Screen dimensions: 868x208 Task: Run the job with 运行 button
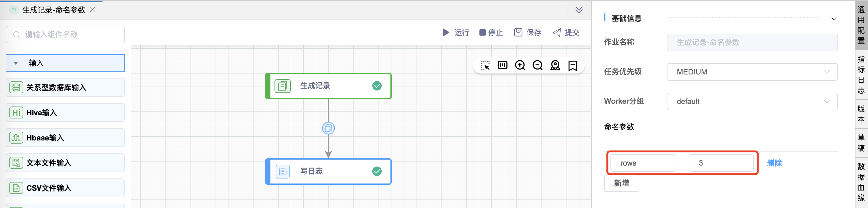(x=456, y=32)
